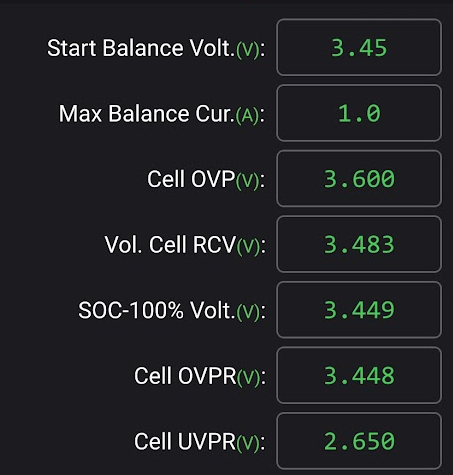Click the green (A) unit marker
Image resolution: width=453 pixels, height=475 pixels.
(x=247, y=116)
